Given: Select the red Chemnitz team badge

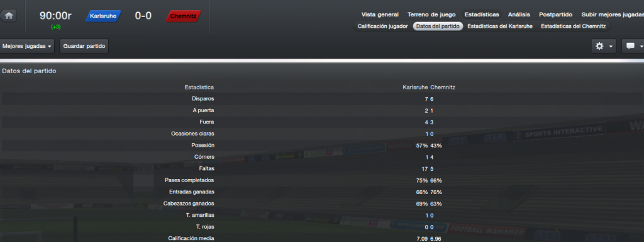Looking at the screenshot, I should click(183, 16).
